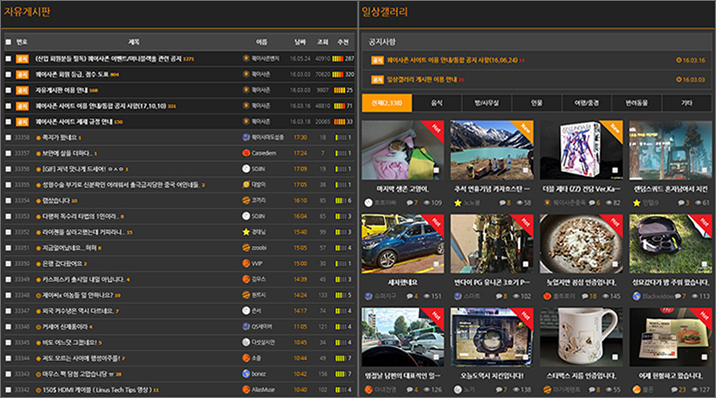Screen dimensions: 716x398
Task: Click VVIP's orange avatar icon
Action: 246,263
